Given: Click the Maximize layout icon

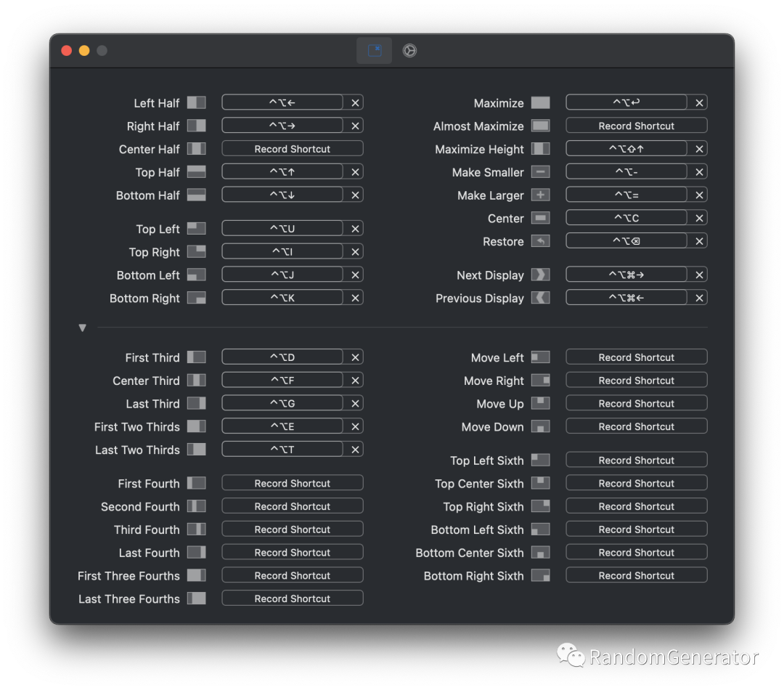Looking at the screenshot, I should pos(541,102).
